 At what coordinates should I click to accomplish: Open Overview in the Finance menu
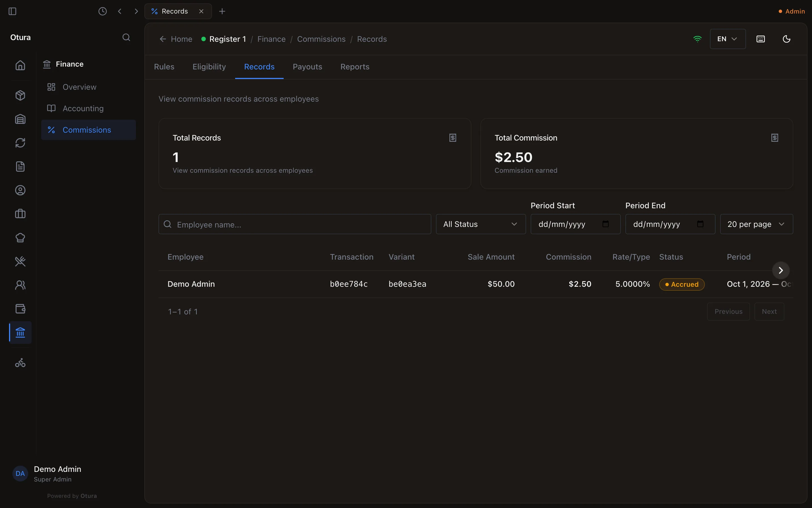[x=89, y=87]
